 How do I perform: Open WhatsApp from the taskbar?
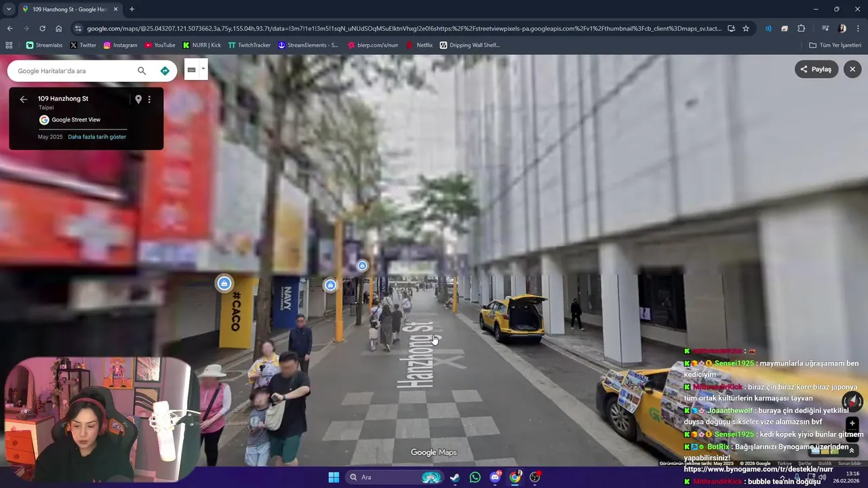(x=475, y=477)
